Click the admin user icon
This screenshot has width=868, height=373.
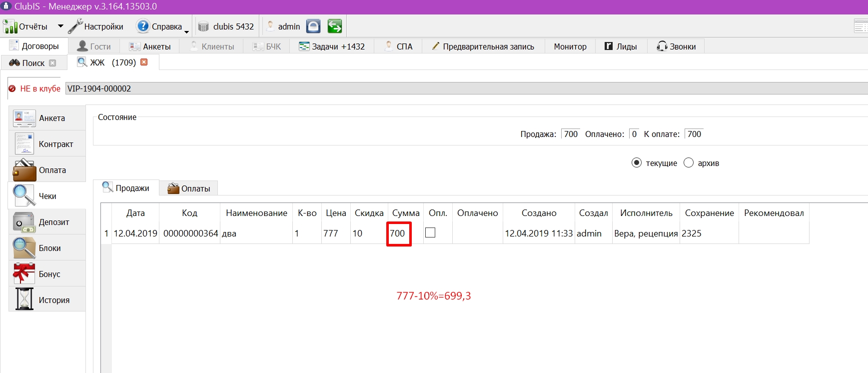(270, 26)
